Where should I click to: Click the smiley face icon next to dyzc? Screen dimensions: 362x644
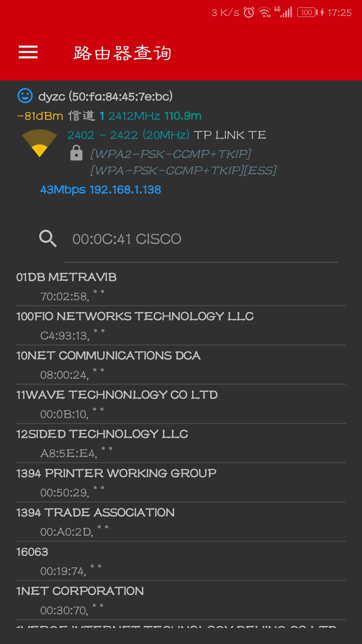coord(25,97)
